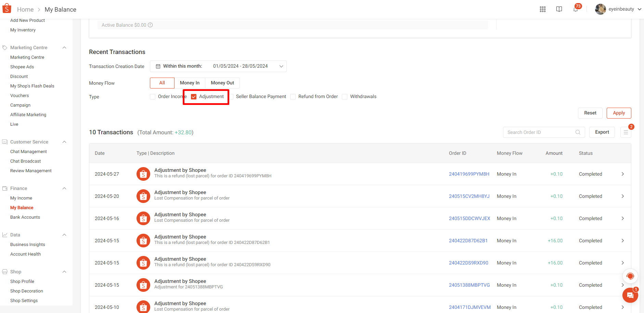Go to Bank Accounts in sidebar
Viewport: 644px width, 313px height.
tap(25, 217)
